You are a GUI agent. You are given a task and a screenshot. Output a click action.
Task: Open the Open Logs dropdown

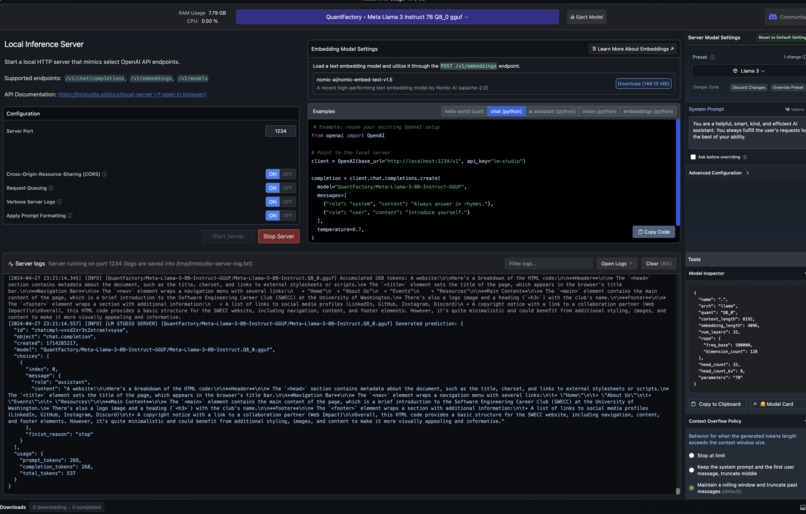point(616,264)
